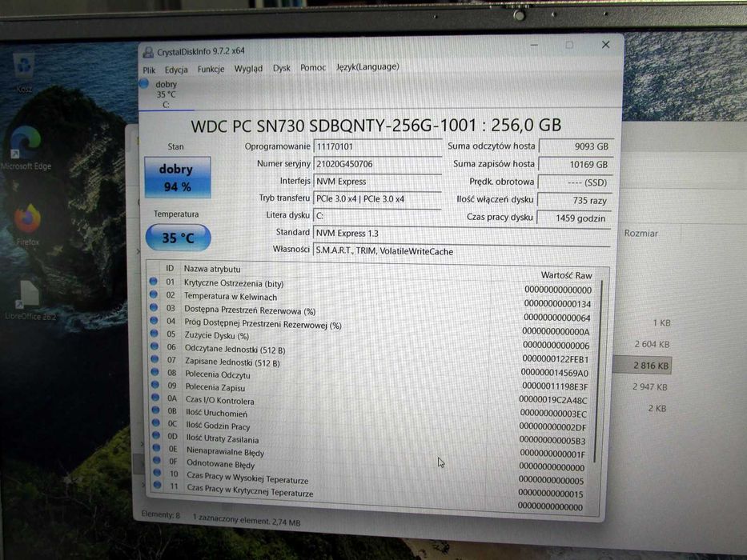This screenshot has height=560, width=747.
Task: Select the Temperatura w Kelwinach row
Action: tap(371, 299)
